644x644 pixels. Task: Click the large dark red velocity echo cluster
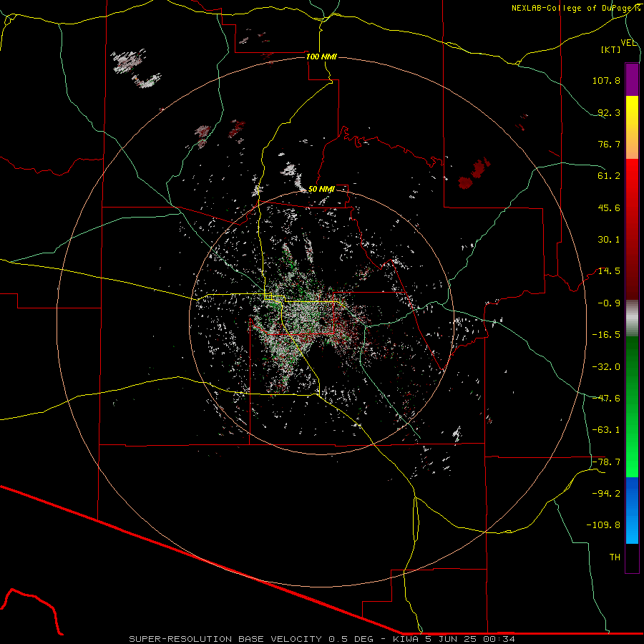[474, 174]
